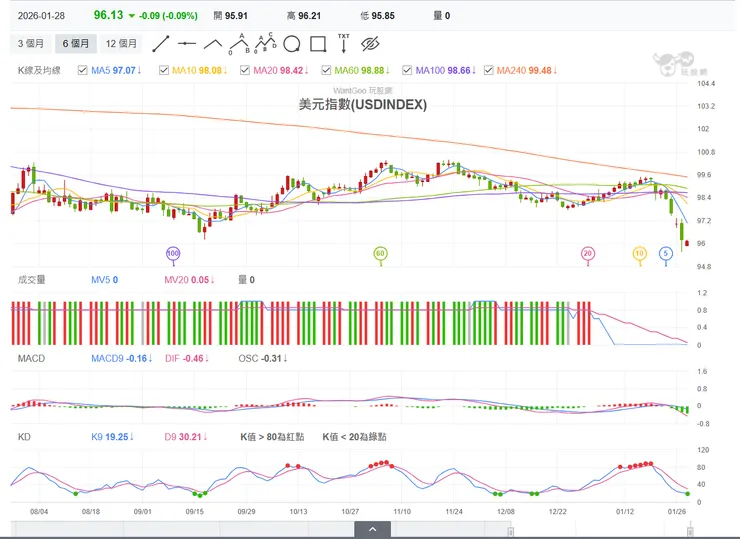Click the MA100 circle marker on chart
This screenshot has height=539, width=740.
[x=173, y=254]
